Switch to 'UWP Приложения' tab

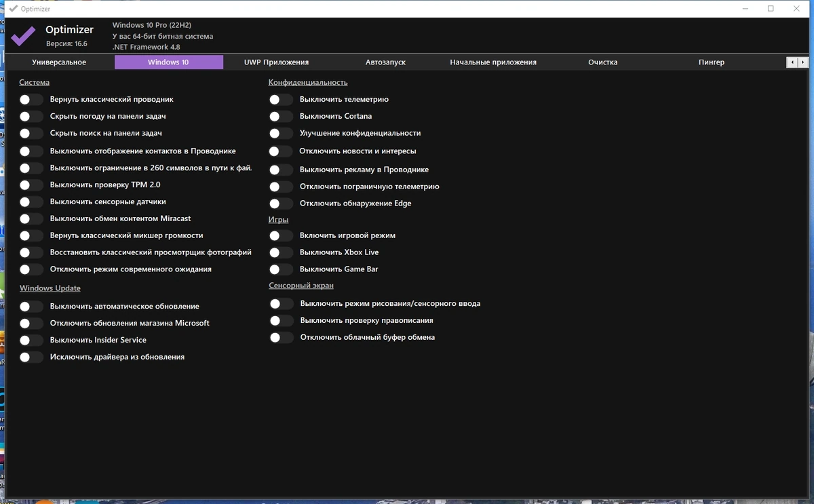click(x=277, y=62)
